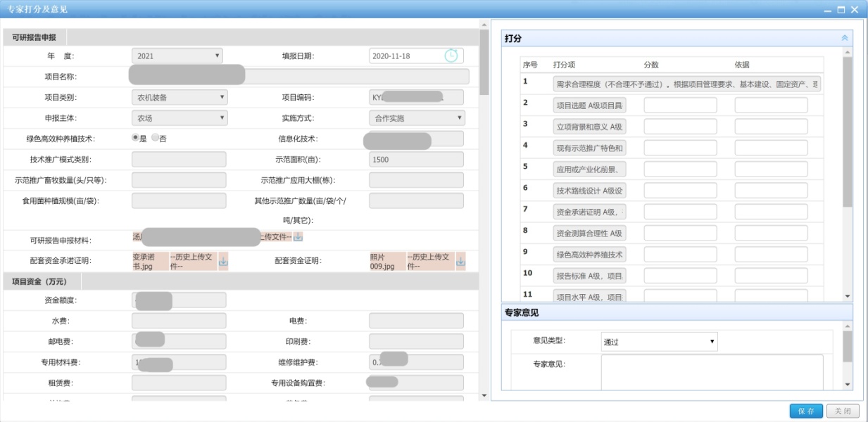The width and height of the screenshot is (868, 422).
Task: Select the 可研报告申报 section tab
Action: tap(35, 38)
